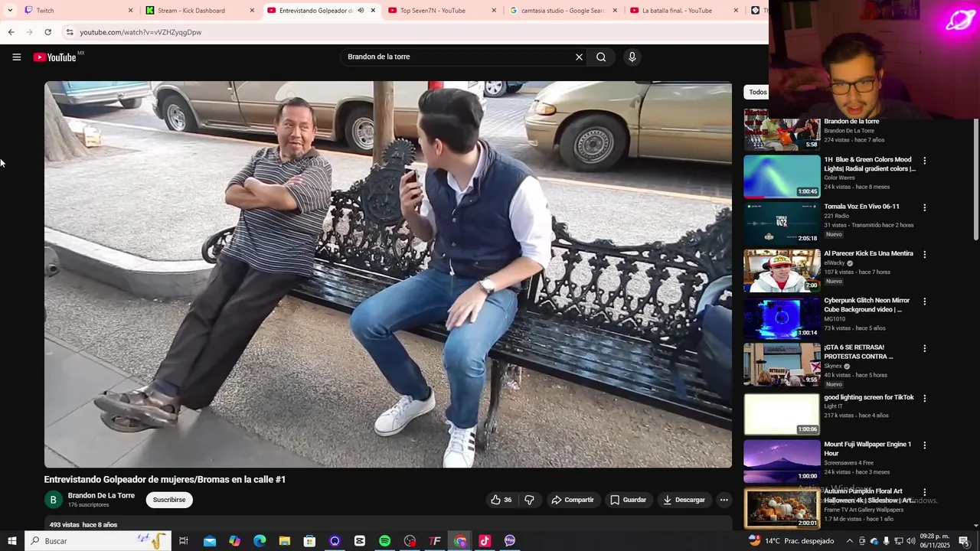Open File Explorer from the taskbar
This screenshot has width=980, height=551.
click(284, 541)
